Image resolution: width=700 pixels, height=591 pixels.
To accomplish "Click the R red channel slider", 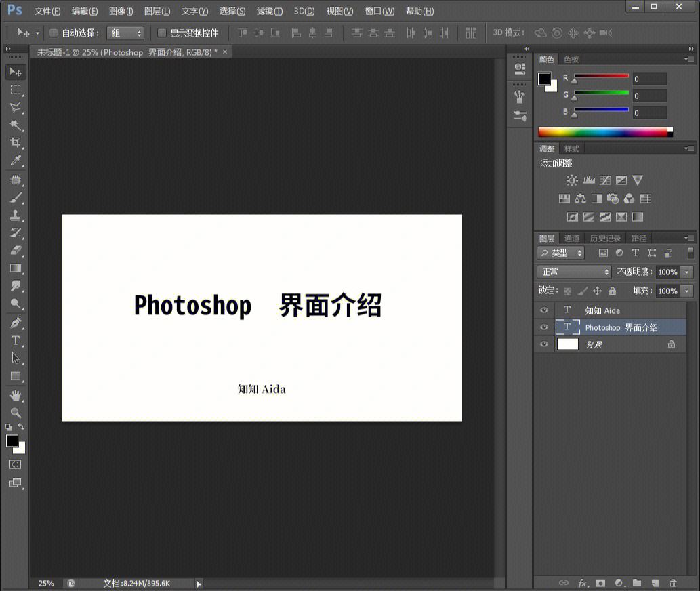I will 601,77.
